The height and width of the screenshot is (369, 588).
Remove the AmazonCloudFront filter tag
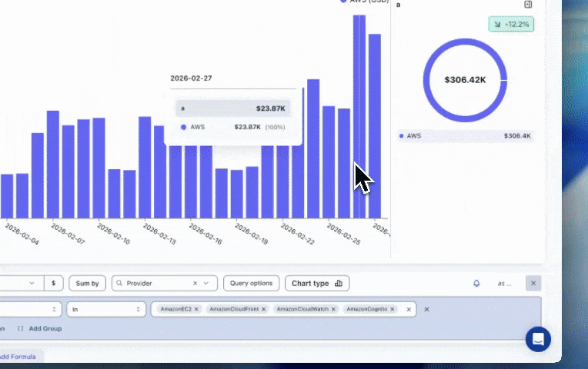pos(264,309)
